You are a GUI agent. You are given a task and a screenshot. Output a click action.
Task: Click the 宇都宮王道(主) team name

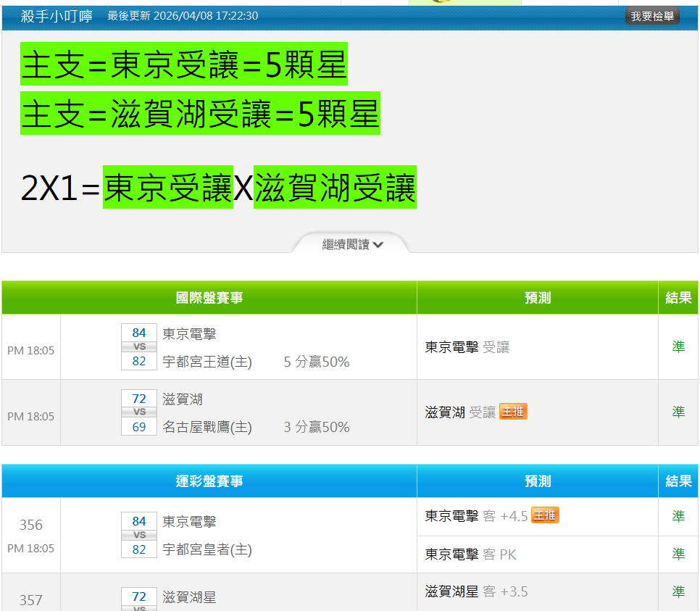coord(207,362)
